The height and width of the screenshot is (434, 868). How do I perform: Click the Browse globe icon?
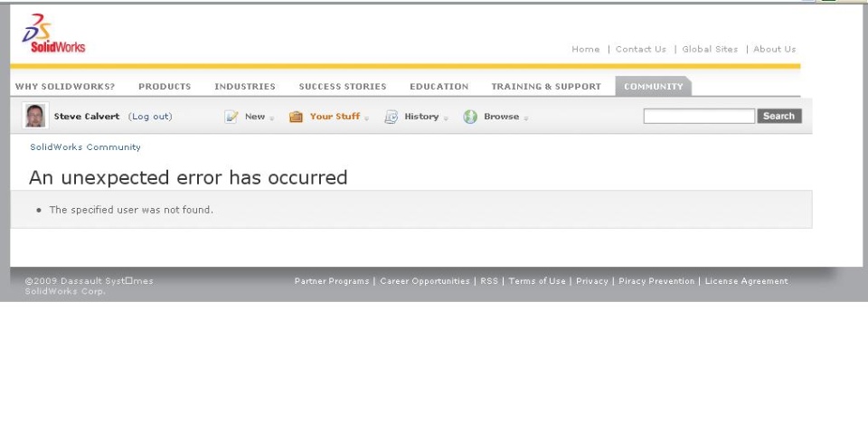pos(470,117)
